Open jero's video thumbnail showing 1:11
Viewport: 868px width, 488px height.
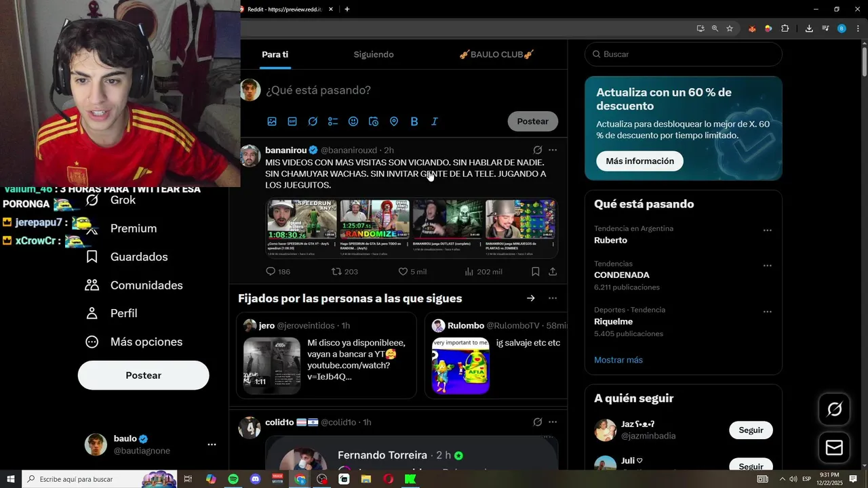pos(272,366)
